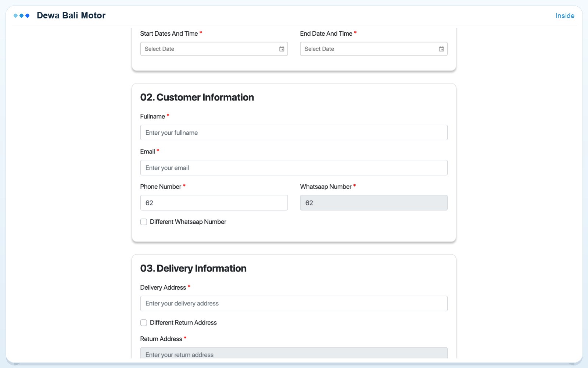Go to Dewa Bali Motor home title
The image size is (588, 368).
pos(71,15)
